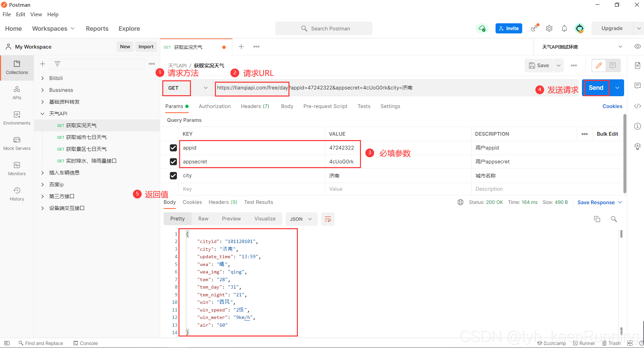Open the Monitors sidebar panel

click(17, 169)
